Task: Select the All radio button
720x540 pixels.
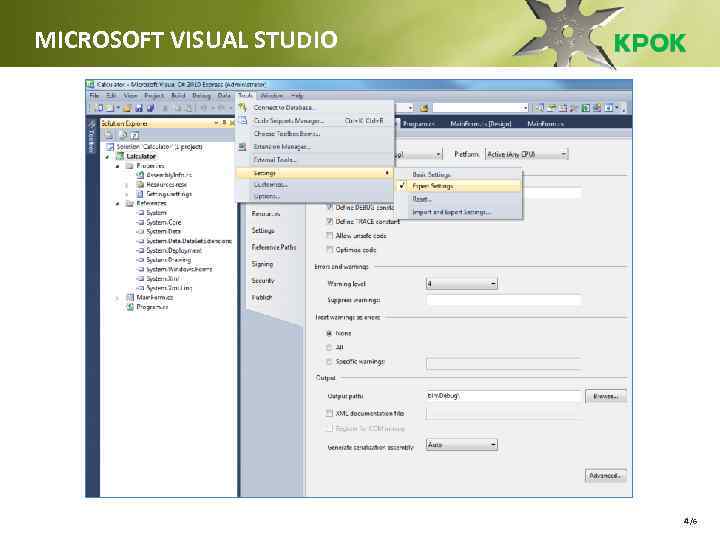Action: (x=329, y=347)
